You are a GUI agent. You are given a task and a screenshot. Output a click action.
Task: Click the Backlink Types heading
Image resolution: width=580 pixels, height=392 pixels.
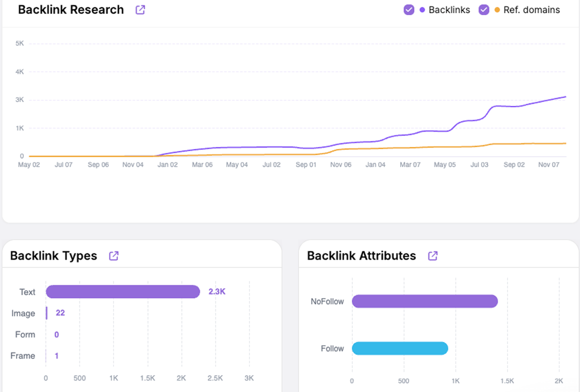[54, 256]
